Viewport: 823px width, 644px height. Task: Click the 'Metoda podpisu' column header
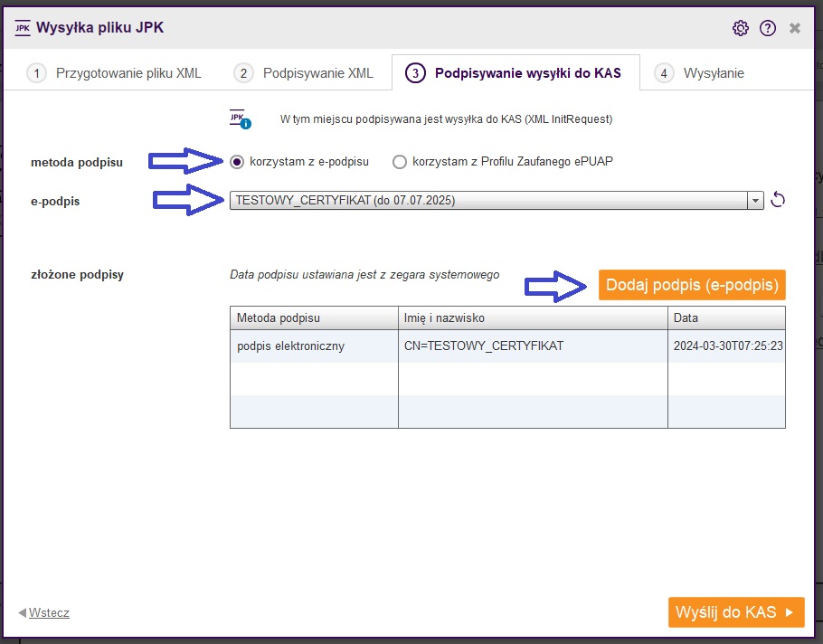(314, 318)
